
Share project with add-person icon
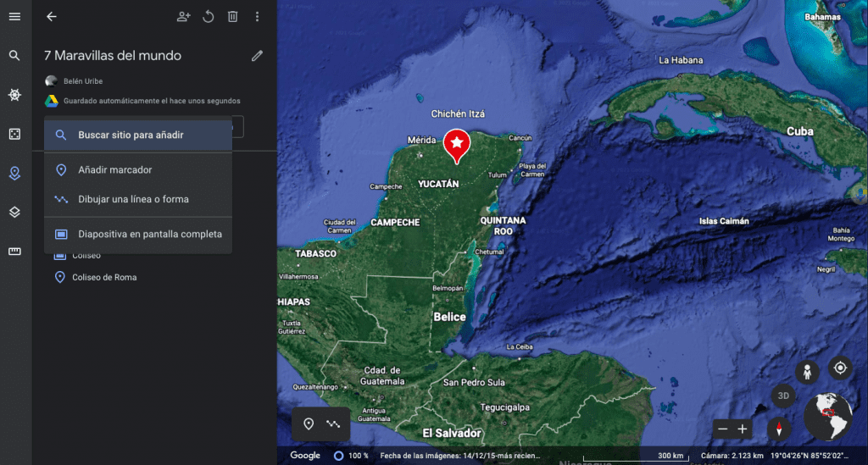click(x=183, y=16)
